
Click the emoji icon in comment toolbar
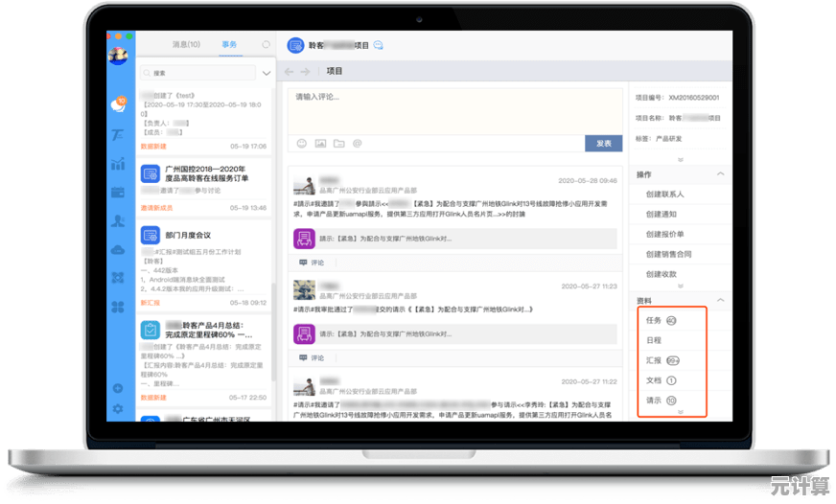click(301, 144)
